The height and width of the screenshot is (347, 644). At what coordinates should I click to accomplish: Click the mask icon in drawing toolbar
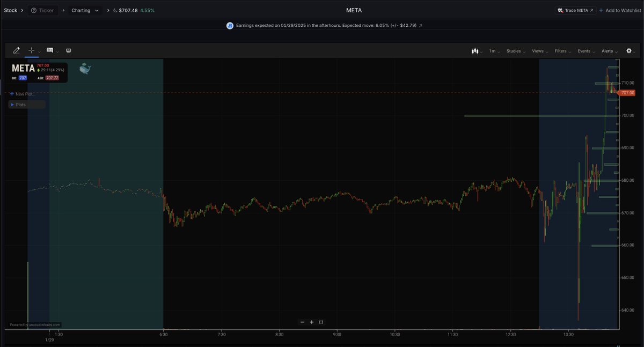tap(69, 50)
